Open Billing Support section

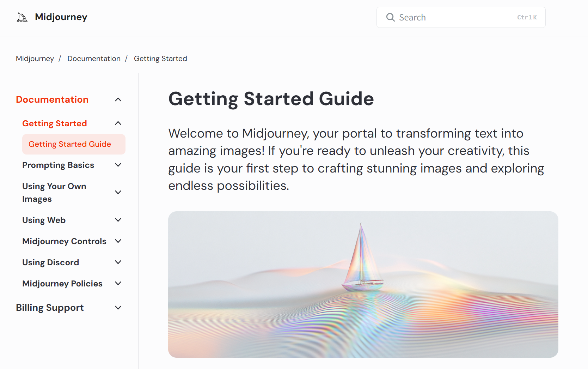[x=50, y=308]
